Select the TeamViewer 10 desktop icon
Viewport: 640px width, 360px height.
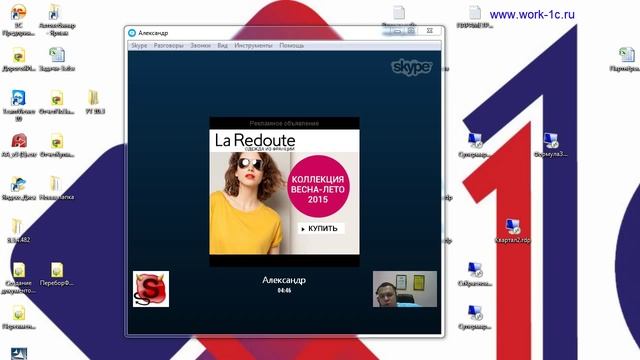[x=18, y=106]
